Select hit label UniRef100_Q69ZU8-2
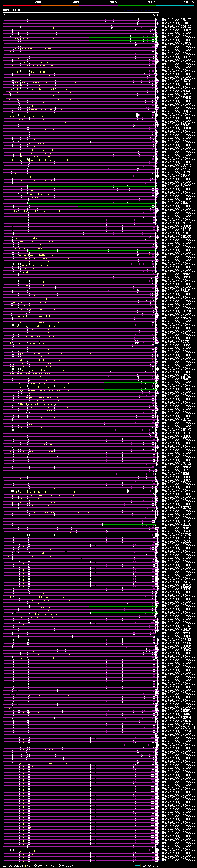 (179, 539)
